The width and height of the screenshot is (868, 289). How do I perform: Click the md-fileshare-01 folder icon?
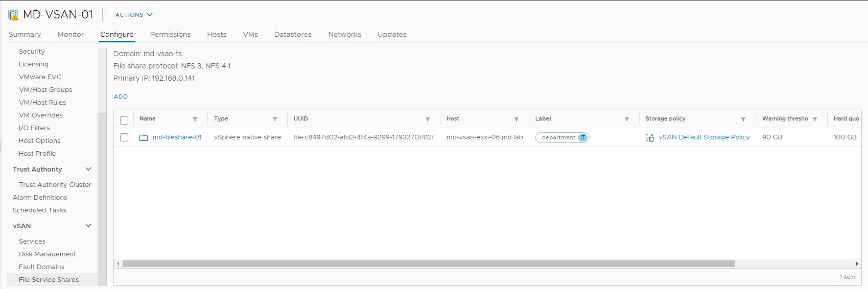coord(144,137)
